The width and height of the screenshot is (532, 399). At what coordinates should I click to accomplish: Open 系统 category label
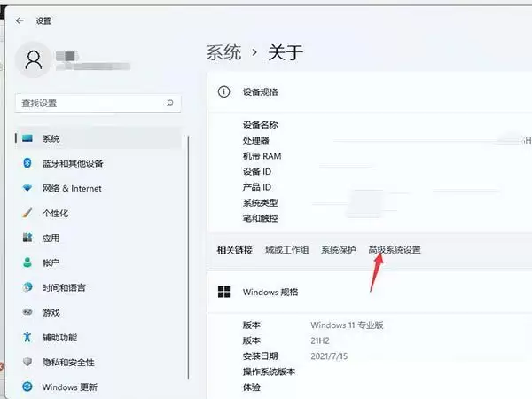pyautogui.click(x=51, y=138)
